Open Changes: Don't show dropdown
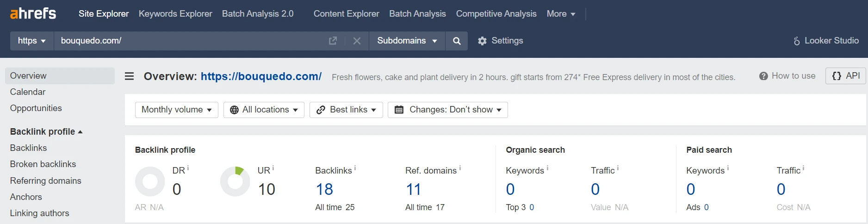 pyautogui.click(x=448, y=110)
